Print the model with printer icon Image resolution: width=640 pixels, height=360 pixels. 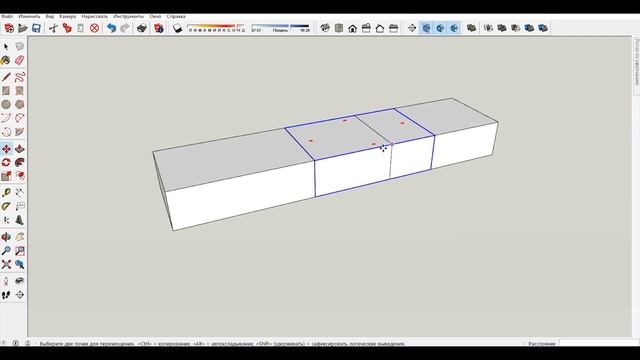(142, 28)
